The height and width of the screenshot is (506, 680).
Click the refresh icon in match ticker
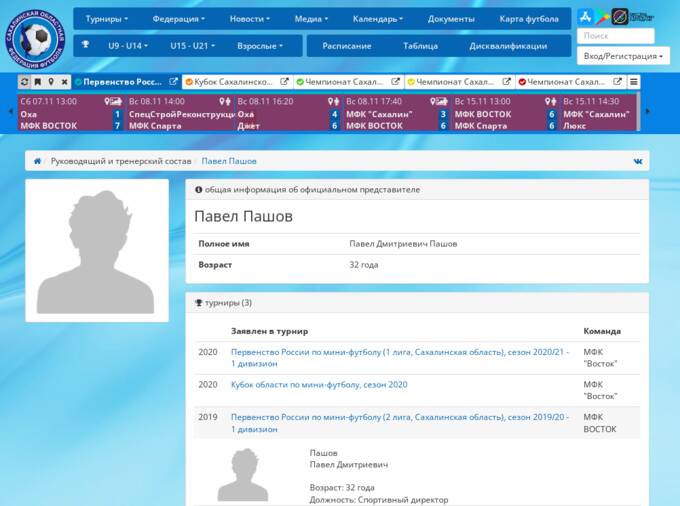point(25,82)
